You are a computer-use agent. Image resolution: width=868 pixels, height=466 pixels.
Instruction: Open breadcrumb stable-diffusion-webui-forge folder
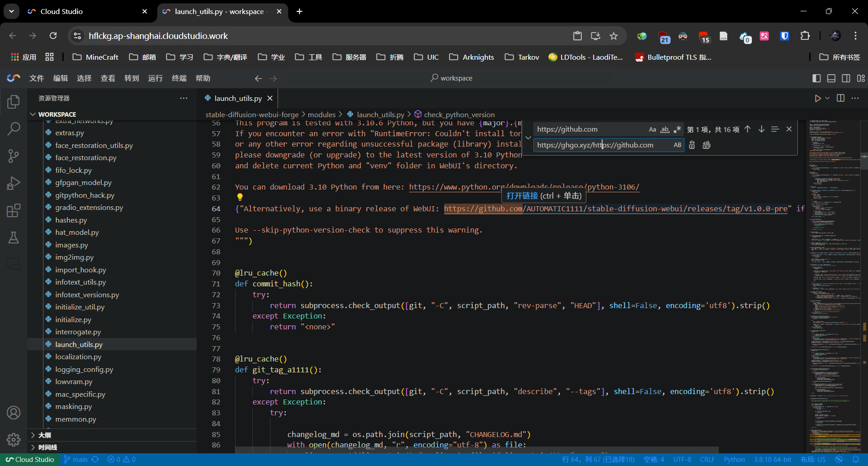[x=252, y=114]
